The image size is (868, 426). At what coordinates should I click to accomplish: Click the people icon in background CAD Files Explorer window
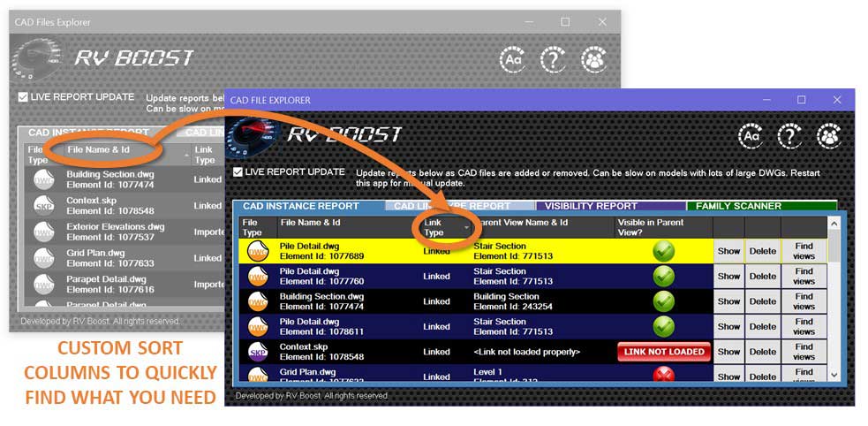(593, 59)
